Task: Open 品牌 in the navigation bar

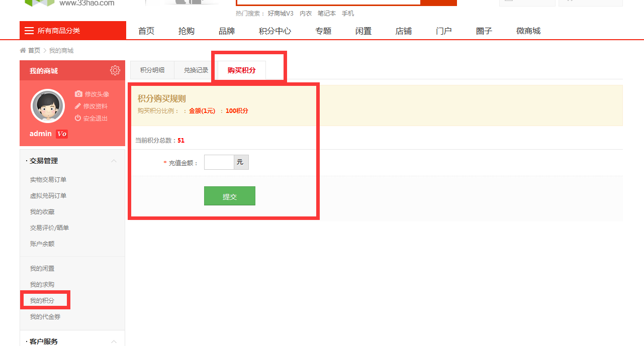Action: (x=227, y=31)
